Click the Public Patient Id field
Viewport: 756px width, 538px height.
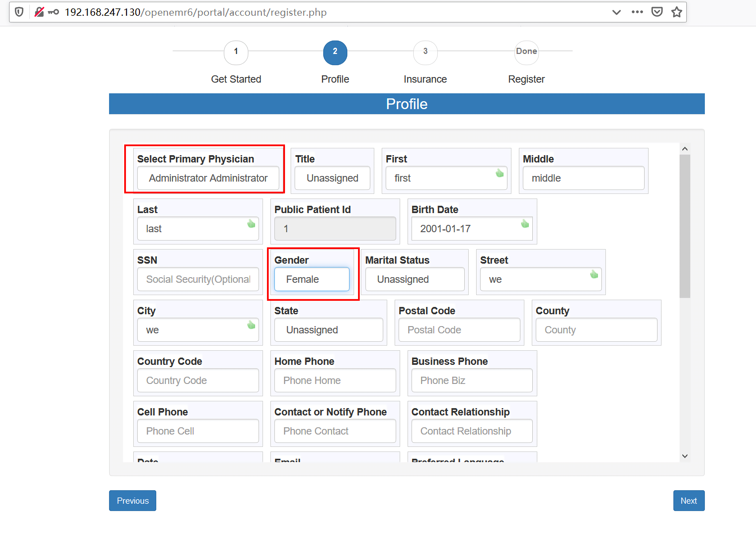[x=335, y=229]
